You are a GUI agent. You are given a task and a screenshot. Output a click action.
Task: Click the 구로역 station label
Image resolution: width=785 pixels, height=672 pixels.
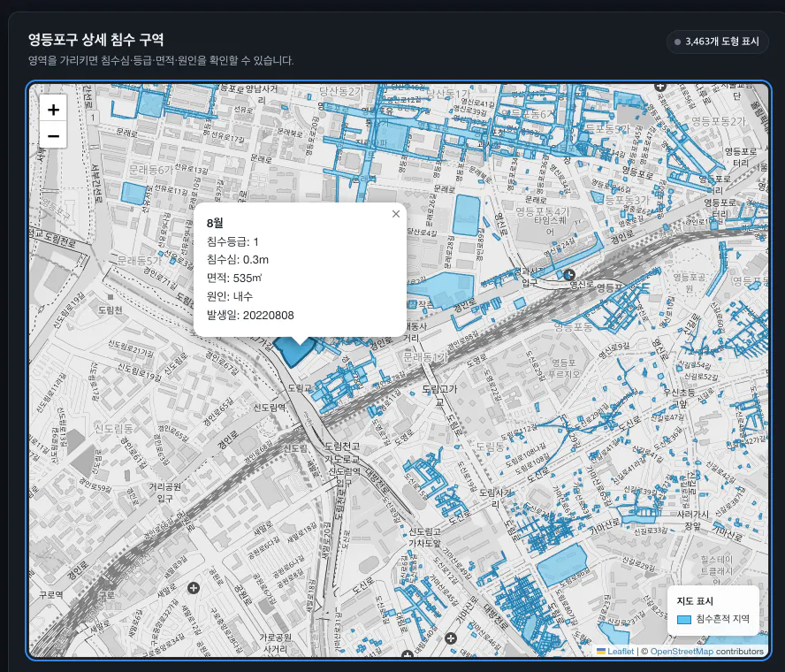51,595
